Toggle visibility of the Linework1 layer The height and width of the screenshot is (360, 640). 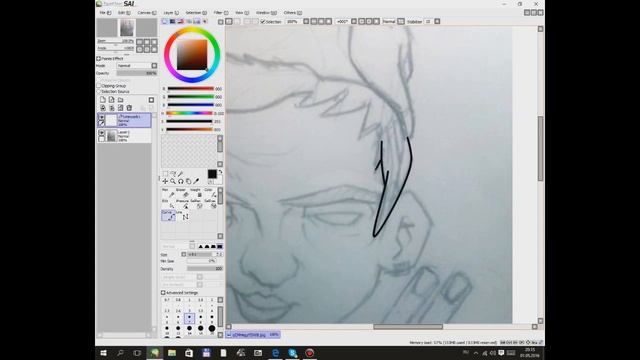point(102,117)
